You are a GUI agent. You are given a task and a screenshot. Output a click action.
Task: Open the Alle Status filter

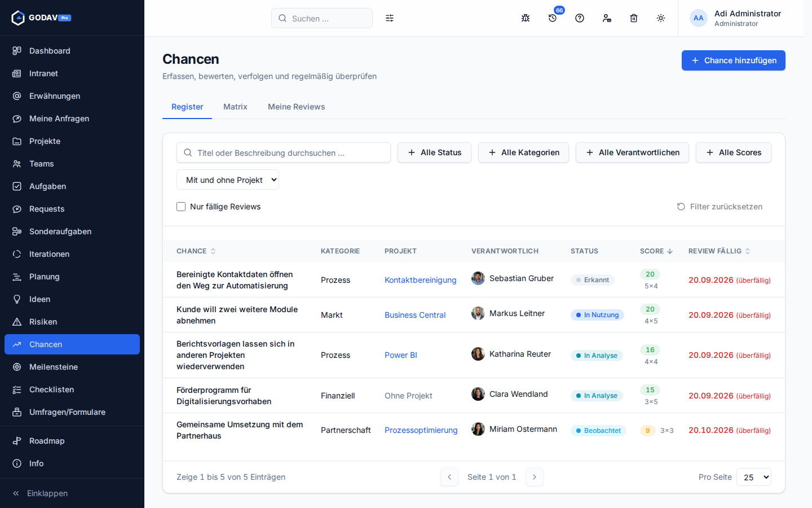434,152
